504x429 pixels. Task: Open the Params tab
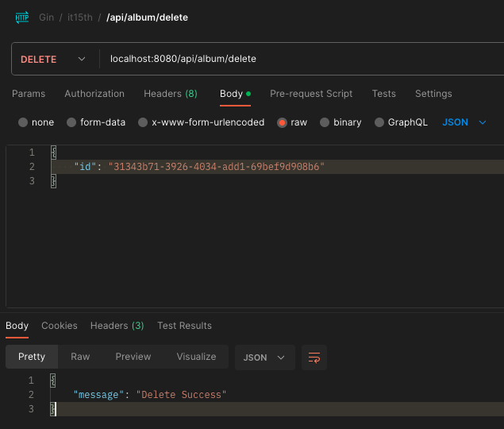pos(29,94)
